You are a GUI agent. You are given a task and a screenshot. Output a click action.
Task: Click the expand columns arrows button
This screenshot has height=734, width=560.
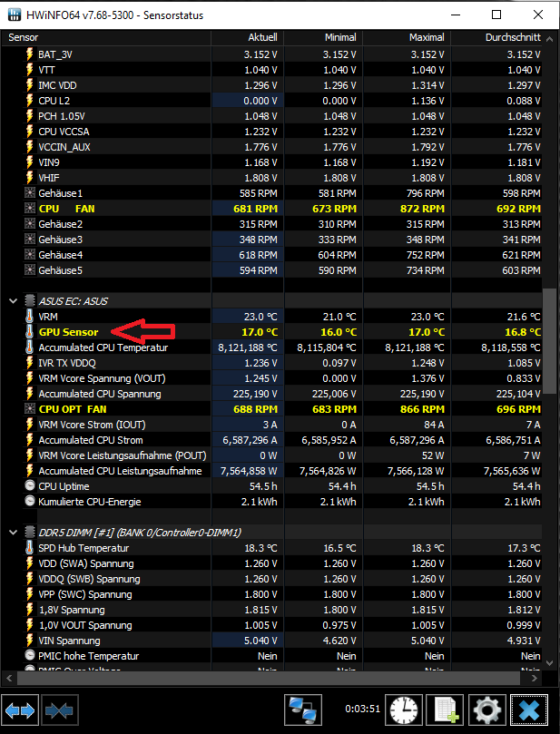(20, 710)
